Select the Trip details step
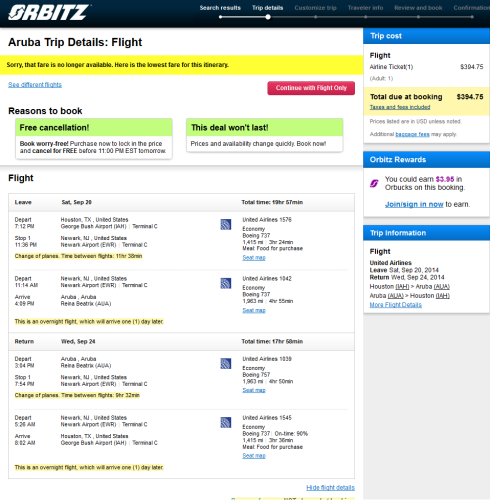 click(x=267, y=8)
